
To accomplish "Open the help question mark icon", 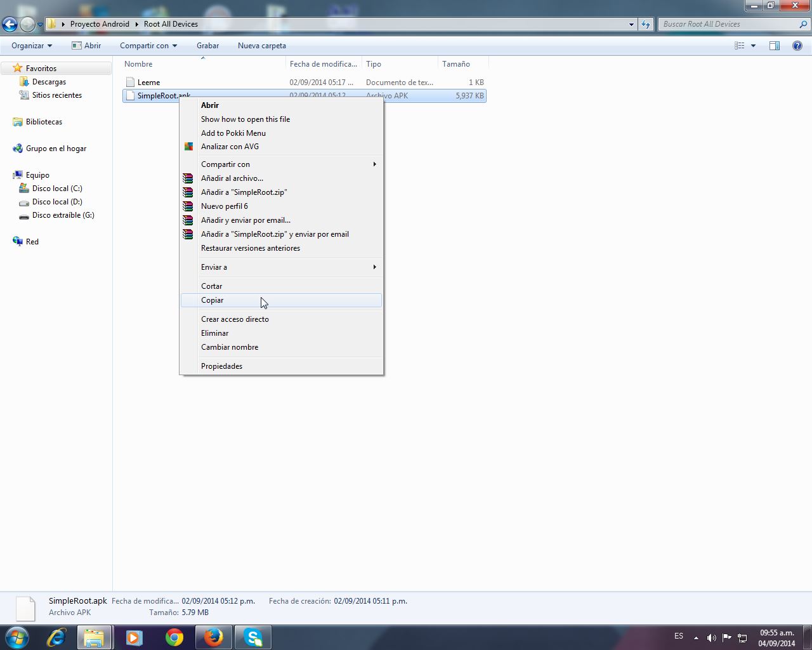I will 797,46.
